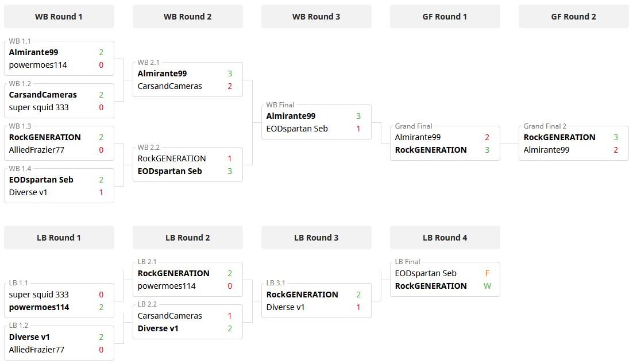Open Diverse v1 in match WB 1.4
Viewport: 633px width, 364px height.
tap(28, 192)
